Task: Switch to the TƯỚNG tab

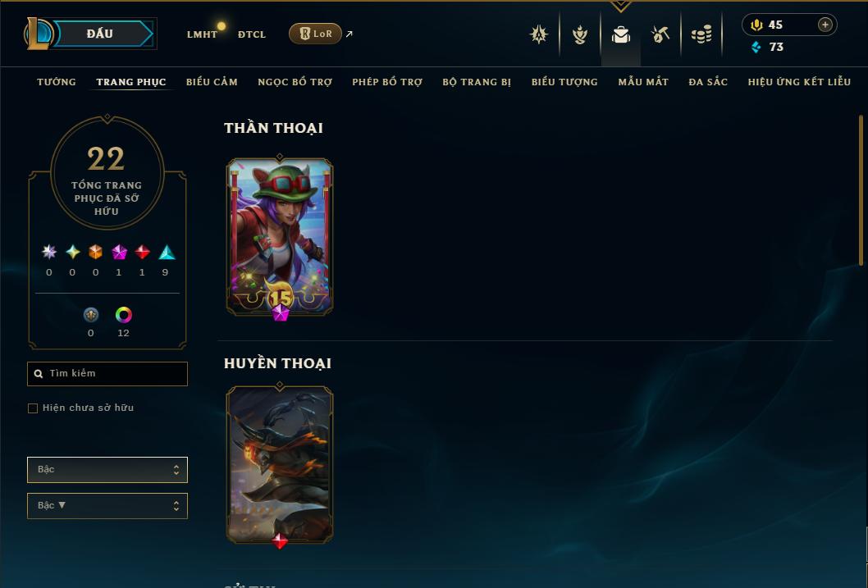Action: (57, 82)
